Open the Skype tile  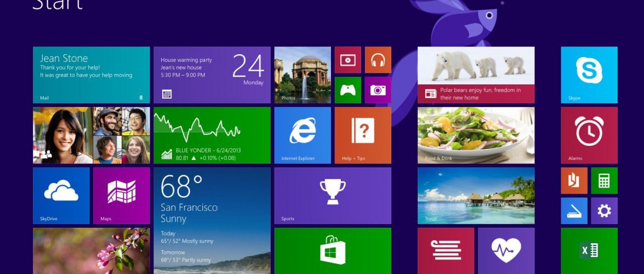click(589, 75)
